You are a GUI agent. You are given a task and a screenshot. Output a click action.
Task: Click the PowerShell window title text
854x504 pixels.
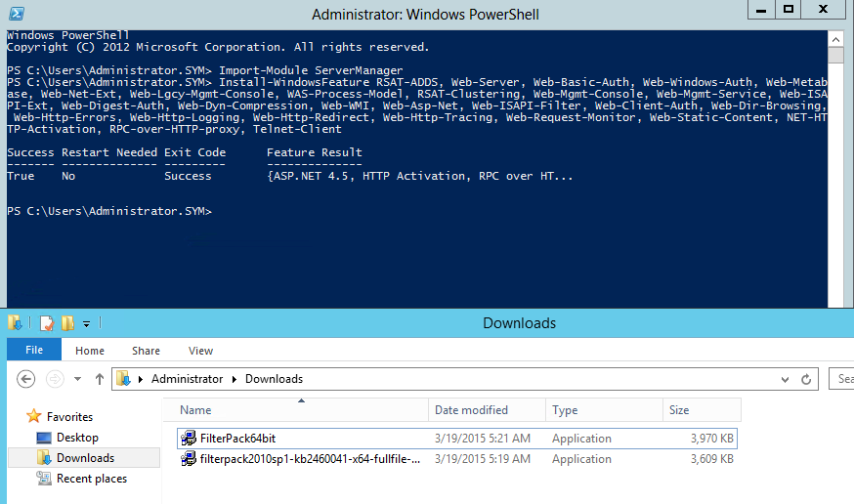click(425, 14)
